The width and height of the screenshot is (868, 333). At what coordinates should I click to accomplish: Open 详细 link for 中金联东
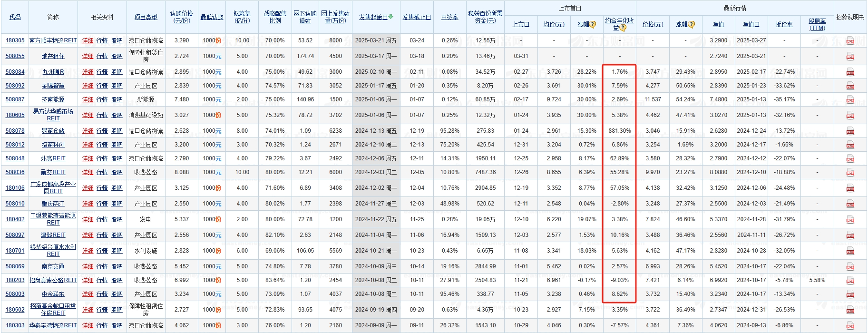tap(88, 294)
